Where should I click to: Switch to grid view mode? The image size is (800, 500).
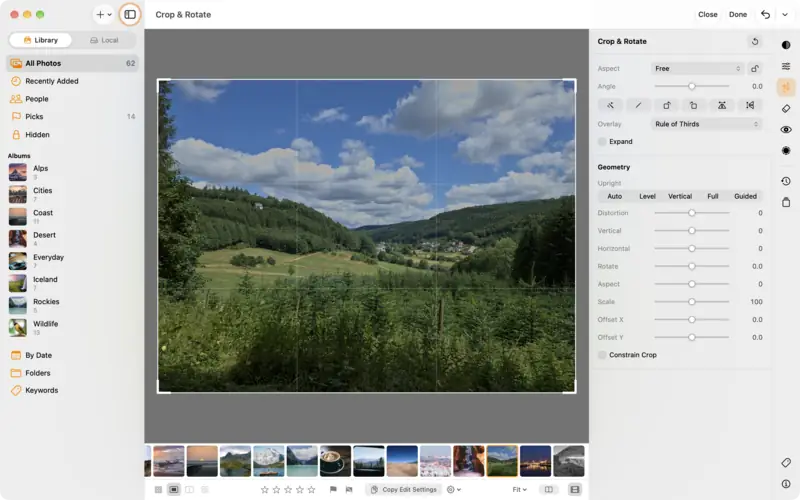(x=158, y=489)
